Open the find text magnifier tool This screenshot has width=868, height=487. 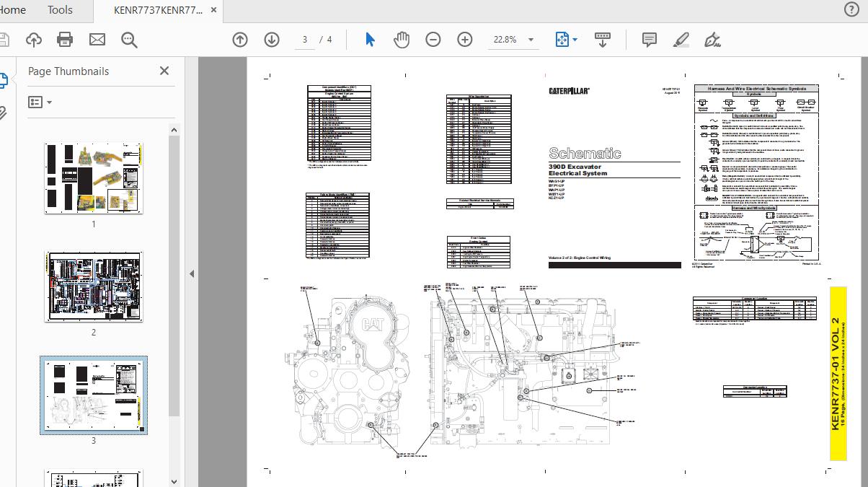pyautogui.click(x=129, y=40)
